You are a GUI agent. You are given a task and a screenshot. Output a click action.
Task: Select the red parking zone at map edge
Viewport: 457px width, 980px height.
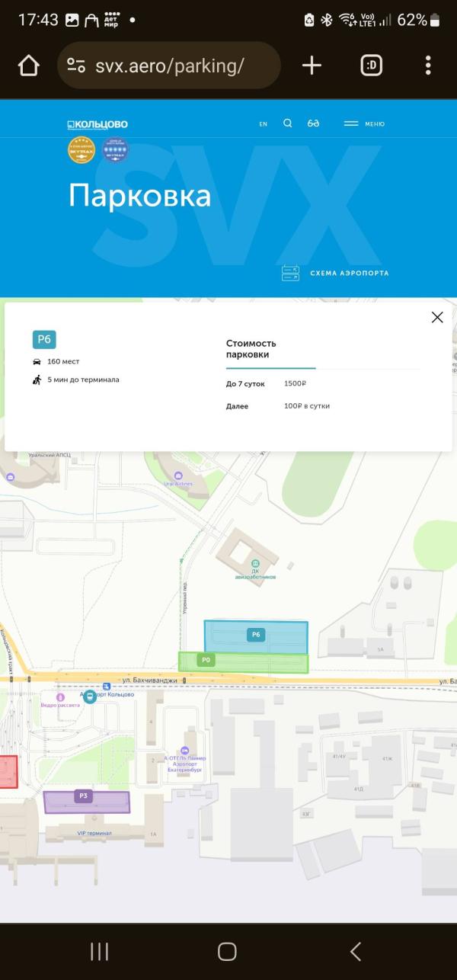tap(8, 771)
